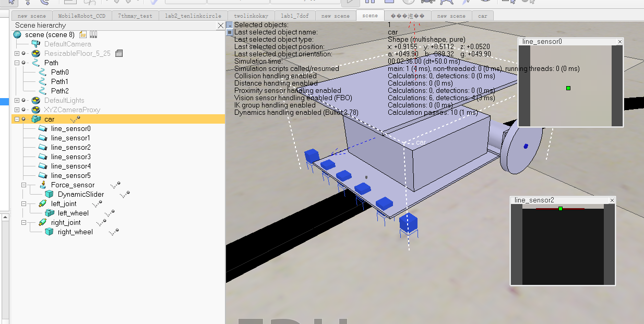Click the globe icon beside scene (scene 8)

(17, 35)
